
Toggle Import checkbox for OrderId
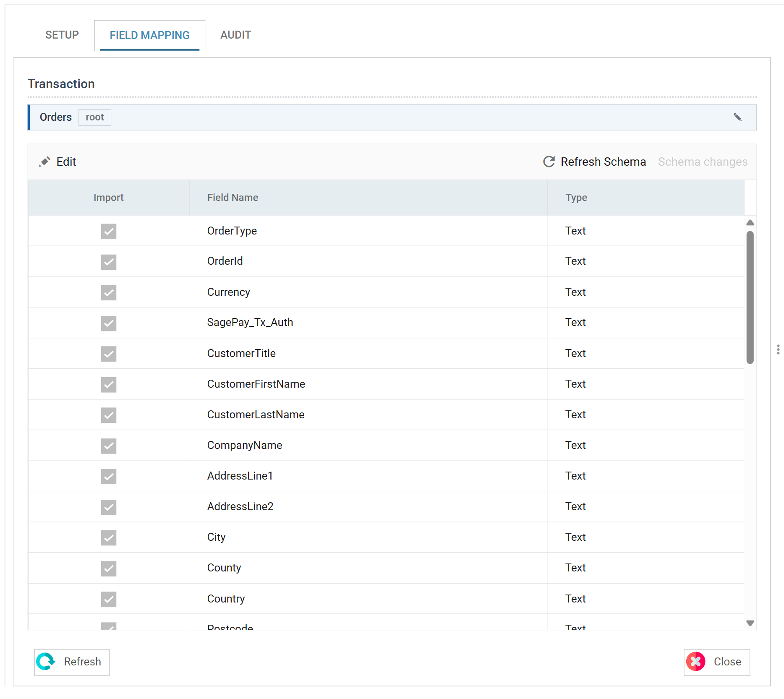click(x=109, y=261)
